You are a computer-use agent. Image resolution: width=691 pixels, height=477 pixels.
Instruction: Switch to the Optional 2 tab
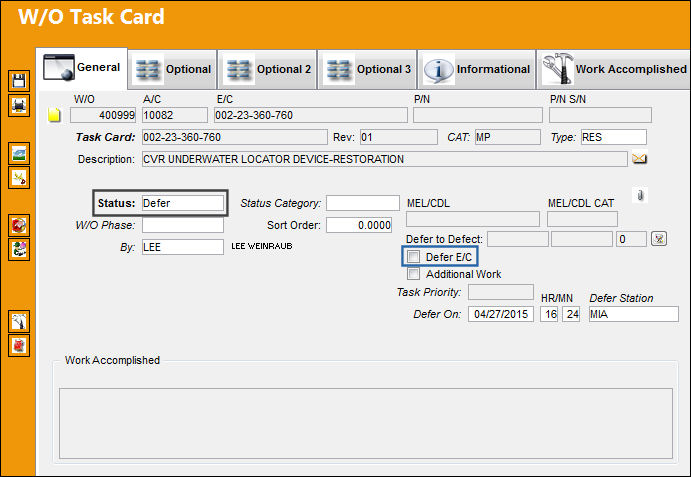coord(267,70)
